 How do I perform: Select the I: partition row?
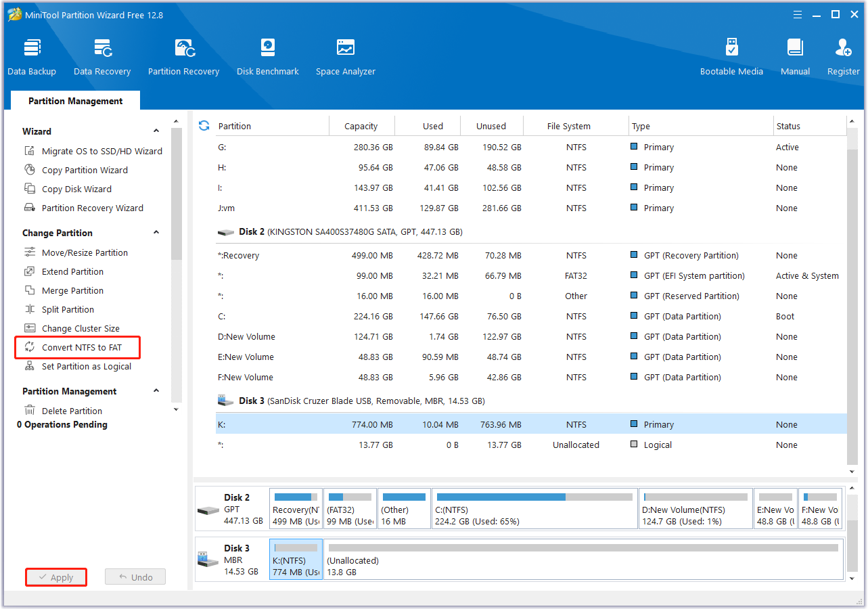pyautogui.click(x=530, y=187)
